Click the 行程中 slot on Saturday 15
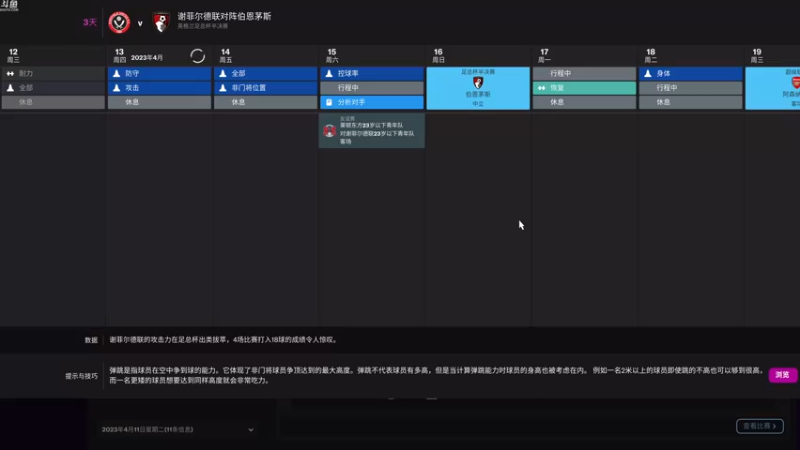 coord(372,88)
